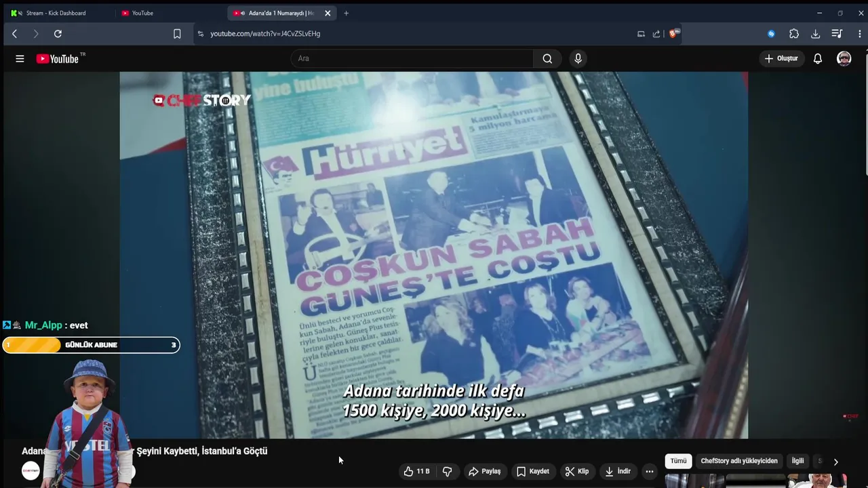
Task: Close the Adana'da 1 Numaraydı tab
Action: (328, 13)
